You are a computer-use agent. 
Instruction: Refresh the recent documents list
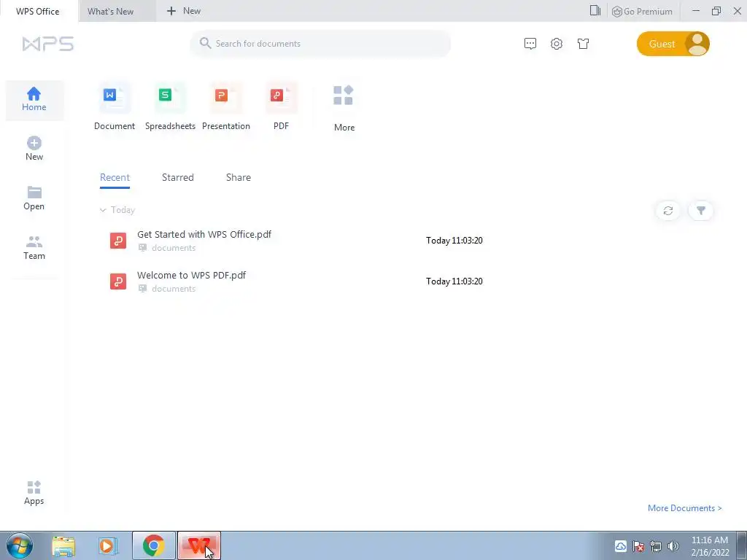click(x=668, y=211)
